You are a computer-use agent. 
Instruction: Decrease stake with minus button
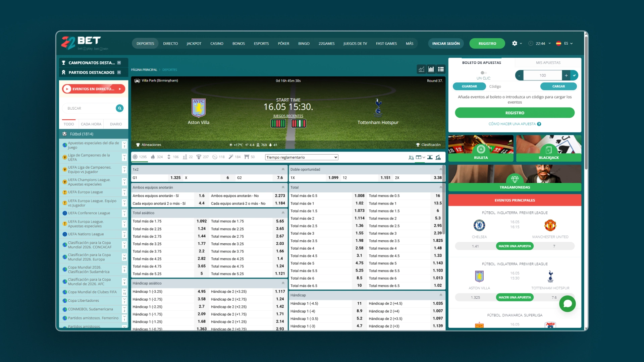[519, 75]
